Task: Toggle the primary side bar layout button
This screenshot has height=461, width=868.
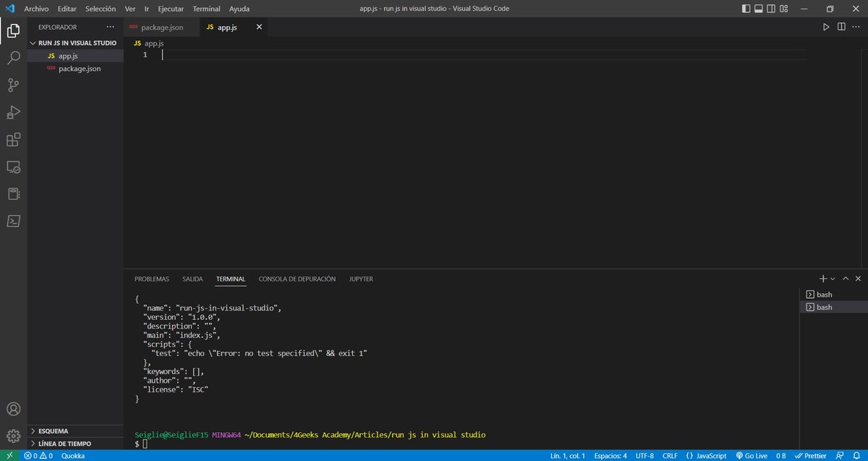Action: 745,9
